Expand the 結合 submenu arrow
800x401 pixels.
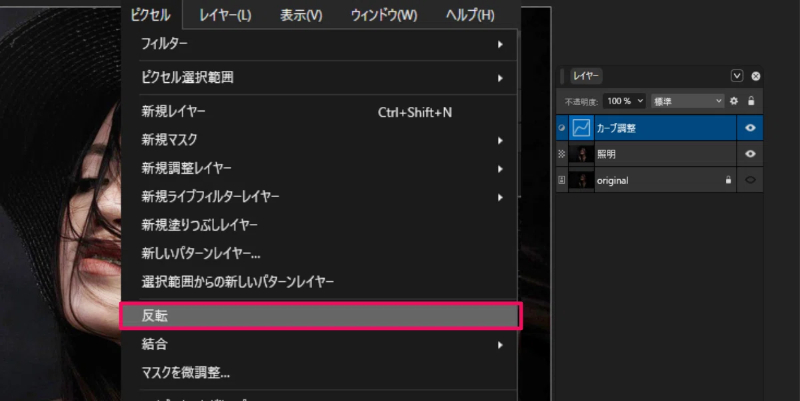pos(500,345)
